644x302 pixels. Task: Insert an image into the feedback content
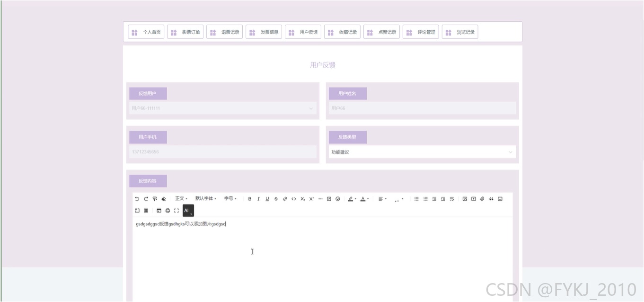click(465, 199)
